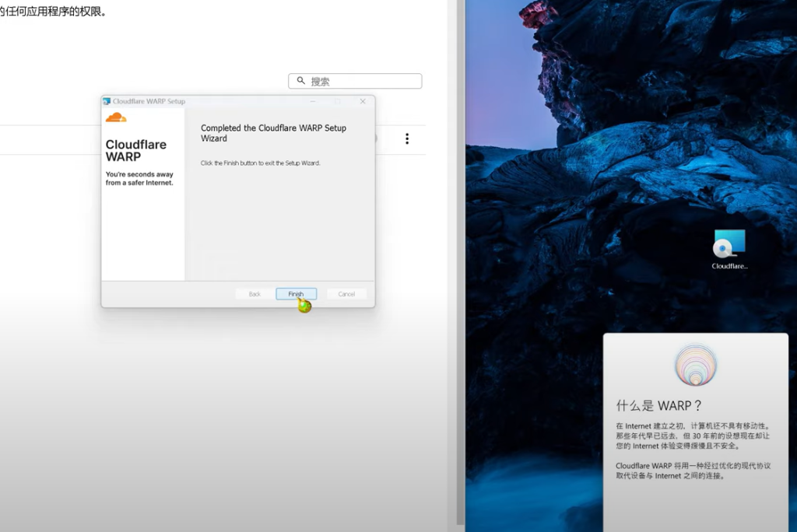Minimize the Cloudflare WARP Setup window
The height and width of the screenshot is (532, 797).
point(313,101)
